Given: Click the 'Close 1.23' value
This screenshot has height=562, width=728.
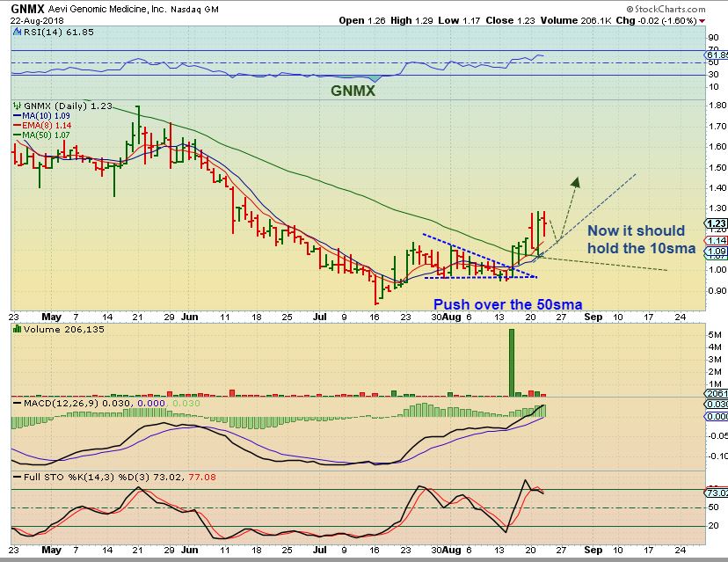Looking at the screenshot, I should tap(510, 20).
